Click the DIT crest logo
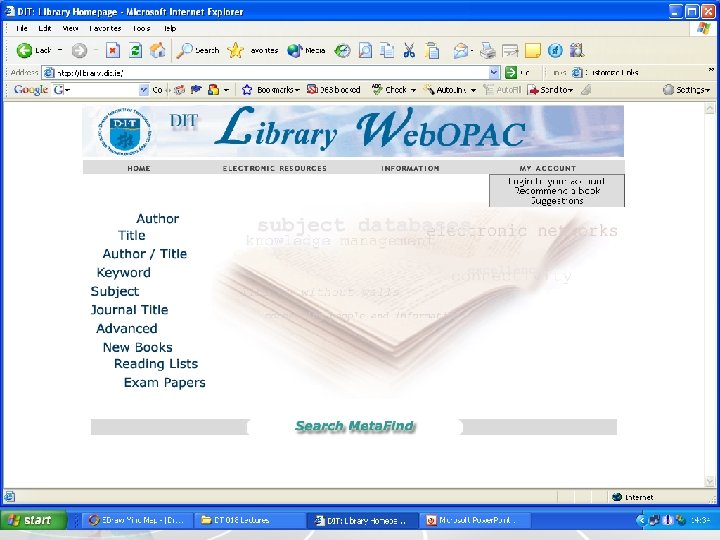 (124, 132)
